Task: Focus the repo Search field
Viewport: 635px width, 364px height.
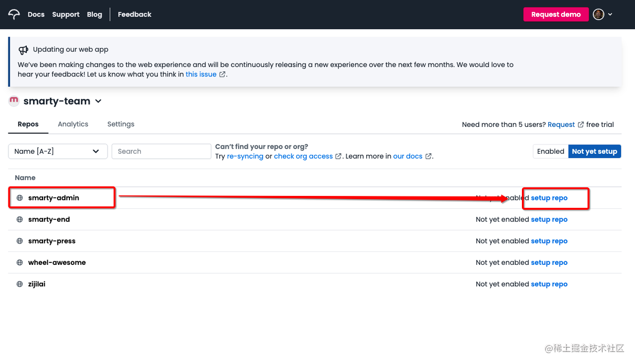Action: click(x=161, y=151)
